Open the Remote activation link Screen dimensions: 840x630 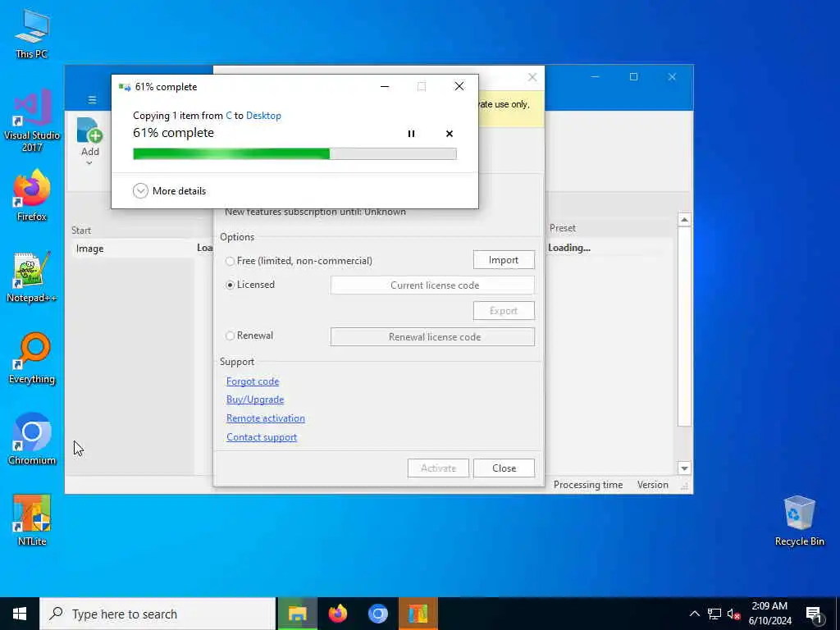click(x=265, y=418)
